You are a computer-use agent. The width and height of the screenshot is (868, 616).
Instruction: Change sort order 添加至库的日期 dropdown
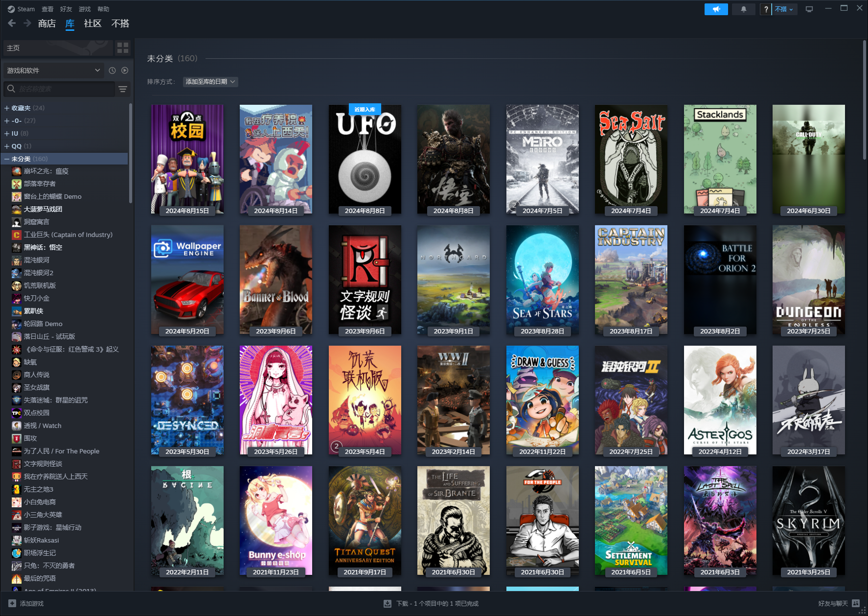210,82
